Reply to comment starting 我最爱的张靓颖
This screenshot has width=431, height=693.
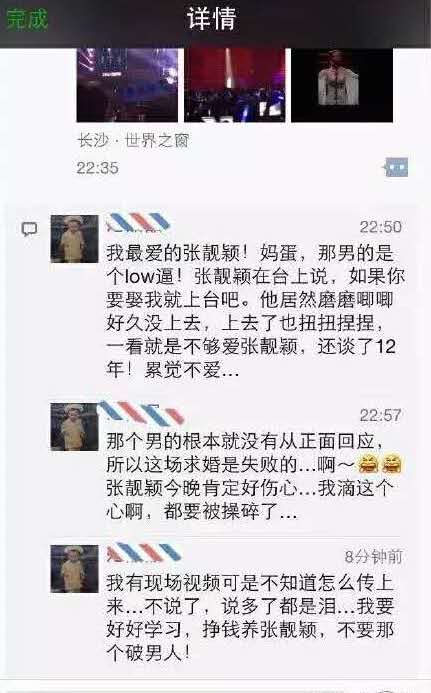[255, 311]
